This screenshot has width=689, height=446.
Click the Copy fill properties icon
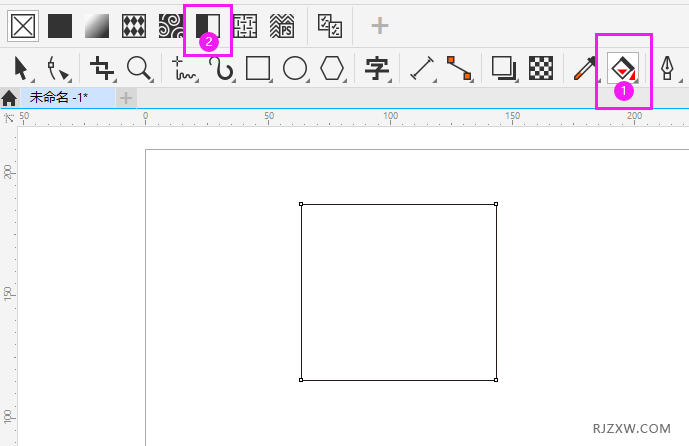coord(330,26)
